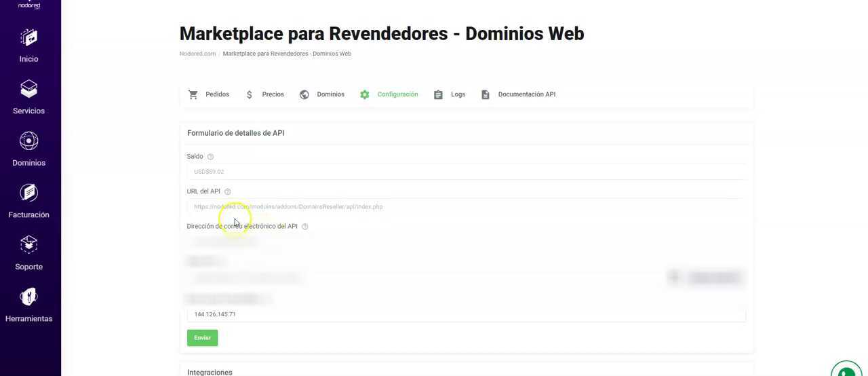View the Logs tab
Viewport: 868px width, 376px height.
pos(450,94)
